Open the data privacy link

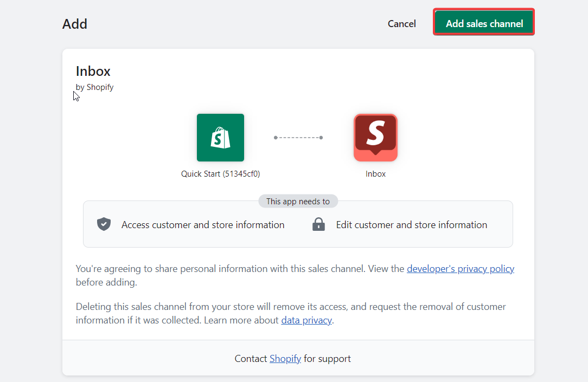click(306, 320)
